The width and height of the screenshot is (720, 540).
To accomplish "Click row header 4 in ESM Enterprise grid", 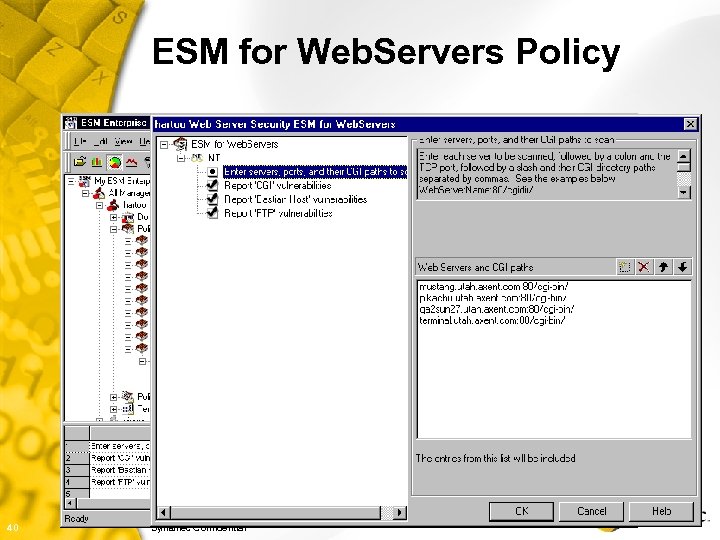I will point(77,482).
